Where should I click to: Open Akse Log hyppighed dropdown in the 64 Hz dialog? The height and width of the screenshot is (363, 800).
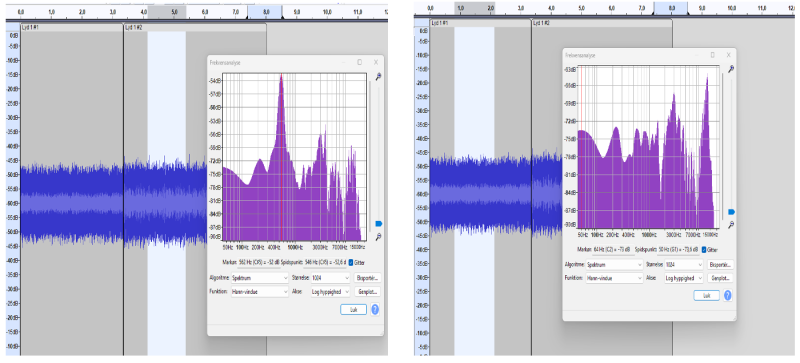[683, 278]
